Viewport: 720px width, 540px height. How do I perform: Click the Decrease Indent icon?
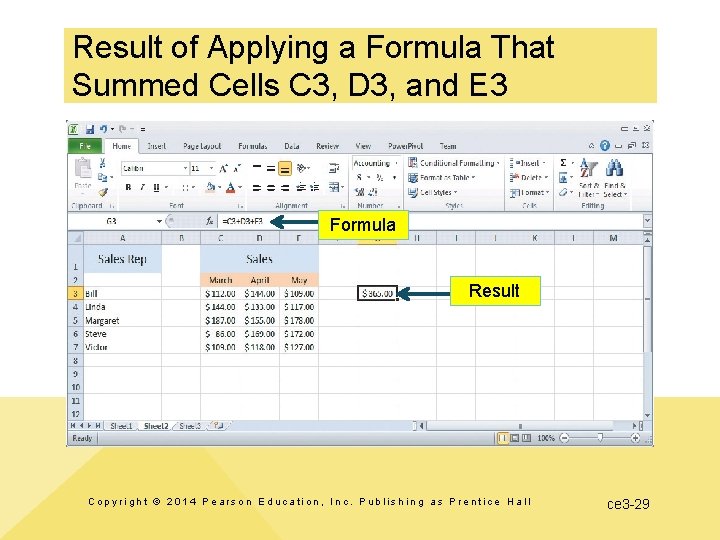point(301,187)
